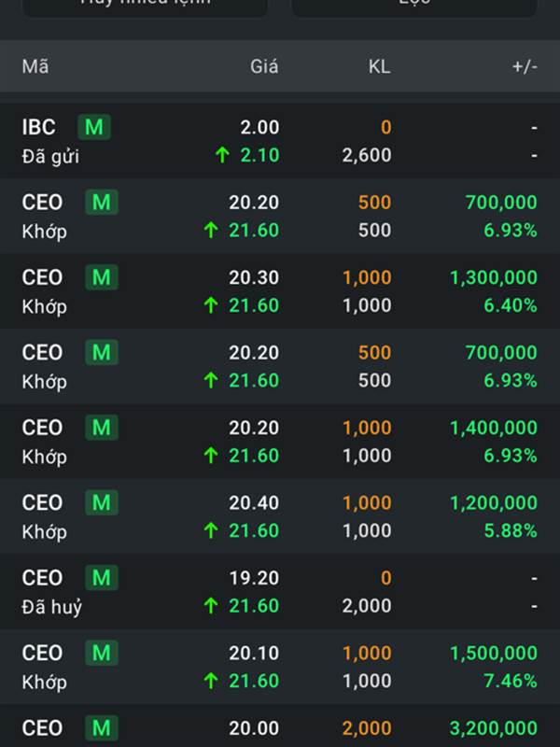Screen dimensions: 560x747
Task: Tap the up arrow in the 'Đã huỷ' row
Action: pyautogui.click(x=212, y=606)
